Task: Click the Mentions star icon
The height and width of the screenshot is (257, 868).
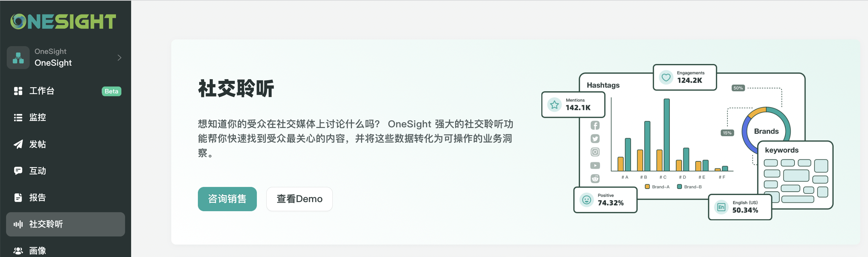Action: (x=555, y=105)
